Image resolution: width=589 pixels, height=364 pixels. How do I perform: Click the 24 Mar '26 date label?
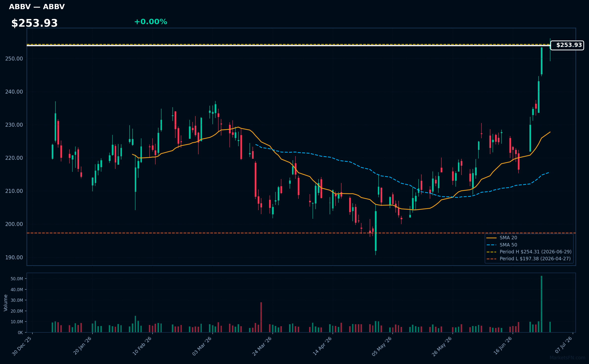(x=262, y=346)
